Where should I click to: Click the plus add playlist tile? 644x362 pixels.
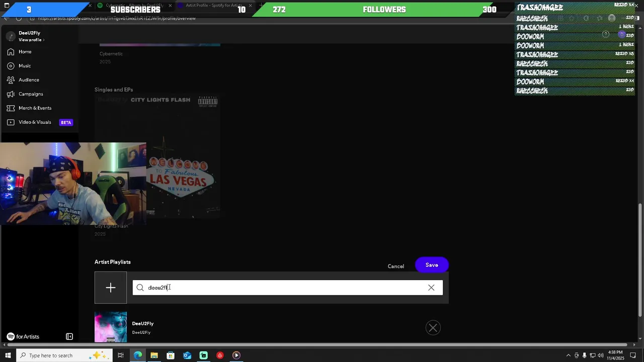point(111,288)
